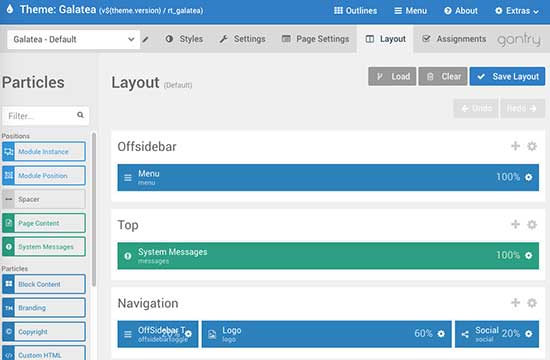Screen dimensions: 550x360
Task: Select the Logo particle block
Action: click(327, 334)
